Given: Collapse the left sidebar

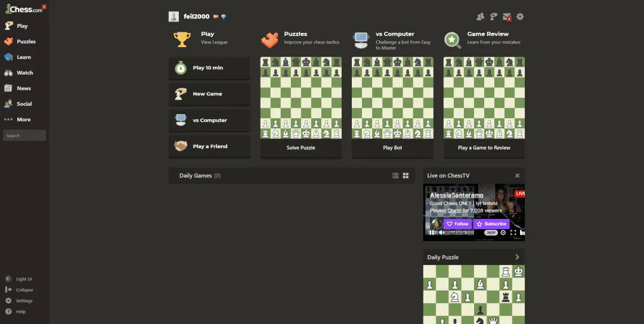Looking at the screenshot, I should (19, 290).
